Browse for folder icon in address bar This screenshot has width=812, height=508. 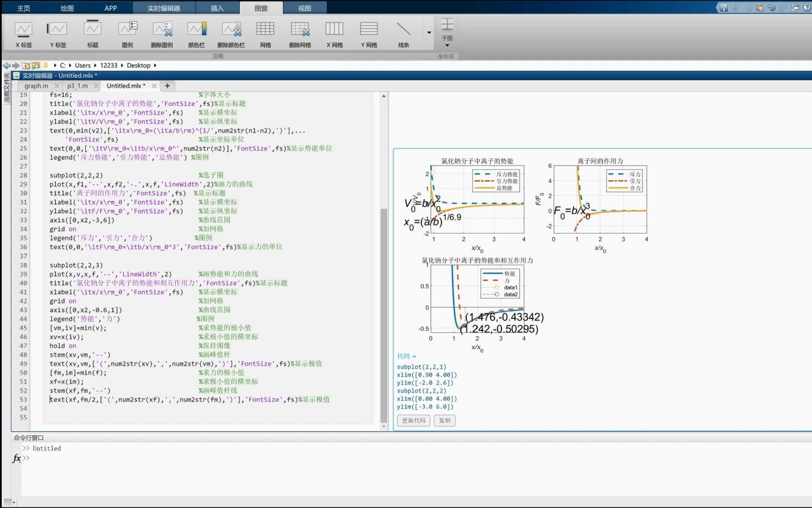pos(35,65)
